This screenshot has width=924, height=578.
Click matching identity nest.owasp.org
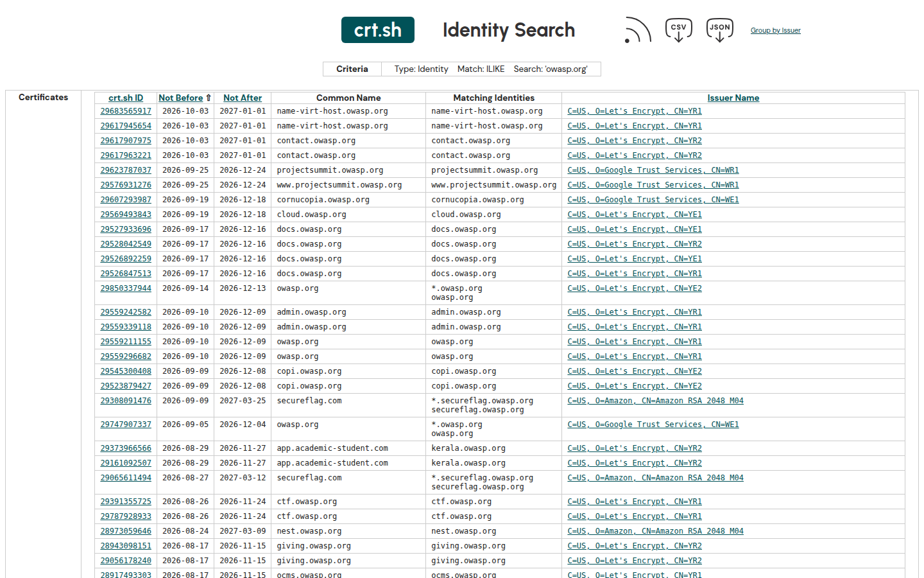[x=464, y=531]
